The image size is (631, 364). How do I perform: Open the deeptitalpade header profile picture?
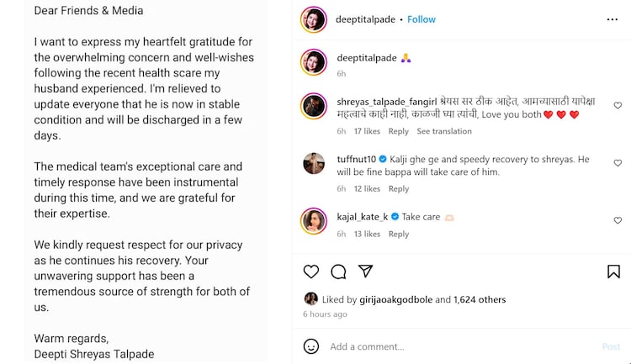pyautogui.click(x=313, y=19)
